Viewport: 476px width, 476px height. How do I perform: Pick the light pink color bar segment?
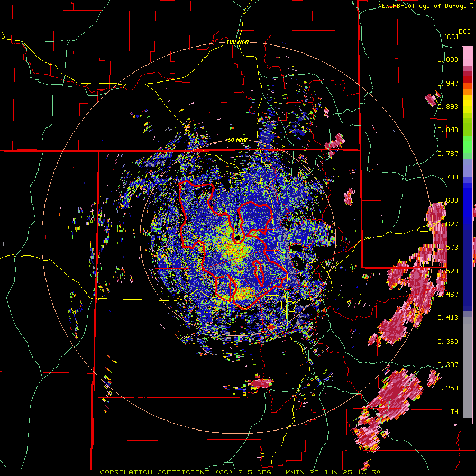click(467, 56)
